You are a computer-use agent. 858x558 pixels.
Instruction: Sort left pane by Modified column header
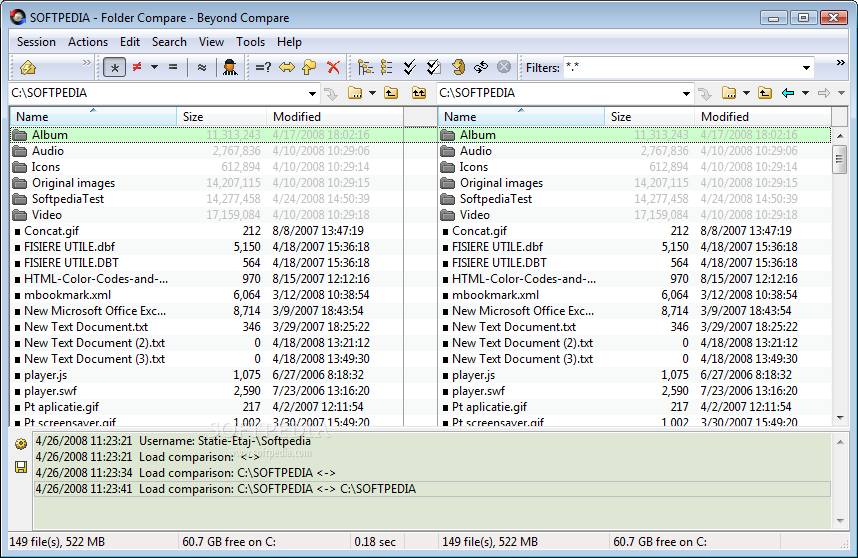(335, 117)
